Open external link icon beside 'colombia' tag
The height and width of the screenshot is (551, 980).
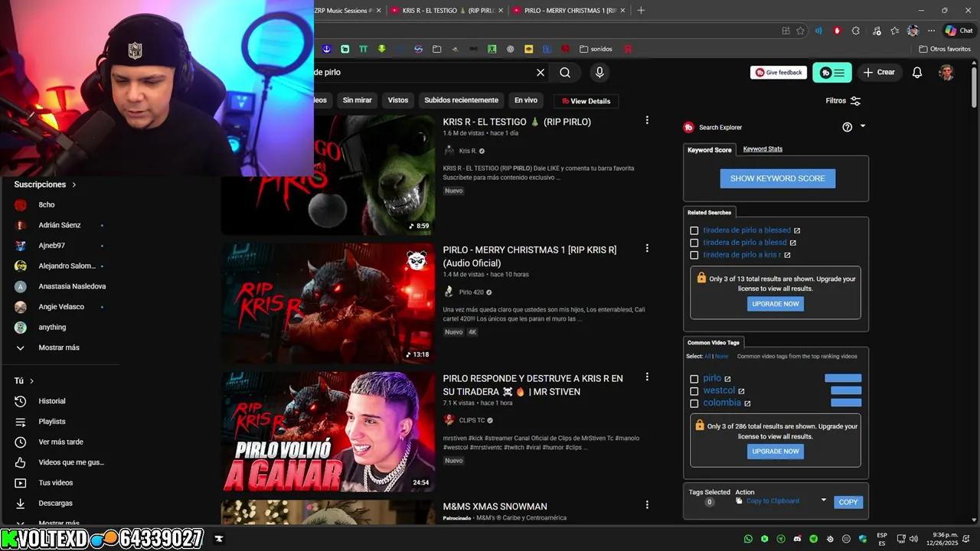click(747, 403)
